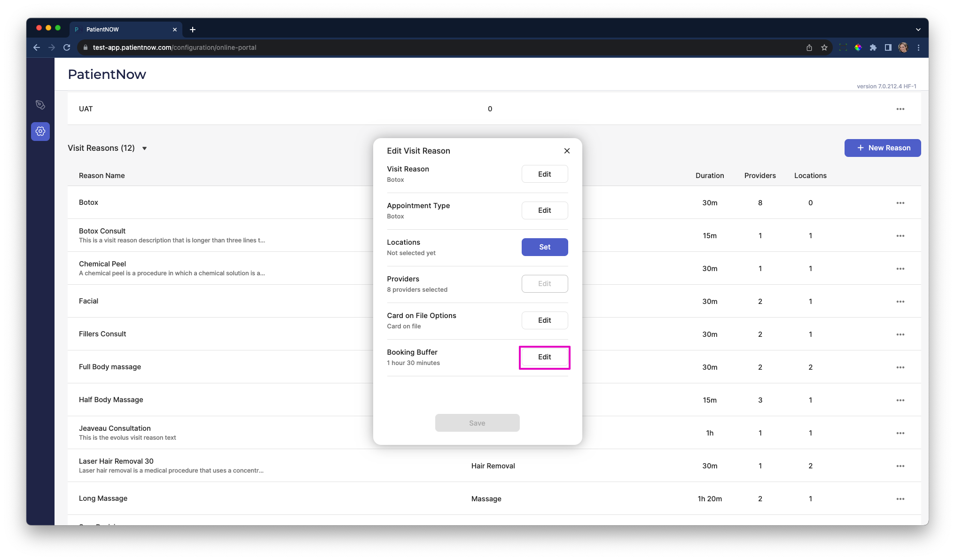Reload the page
The height and width of the screenshot is (560, 955).
[x=67, y=47]
